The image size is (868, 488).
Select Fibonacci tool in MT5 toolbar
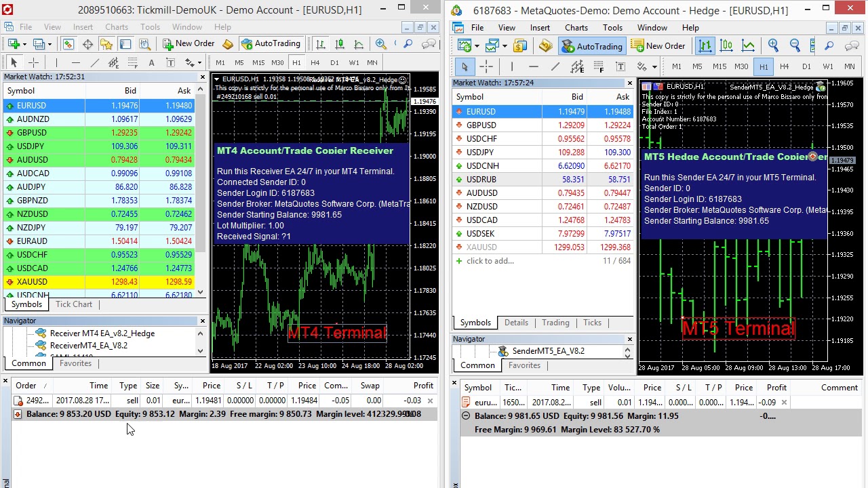pyautogui.click(x=599, y=66)
